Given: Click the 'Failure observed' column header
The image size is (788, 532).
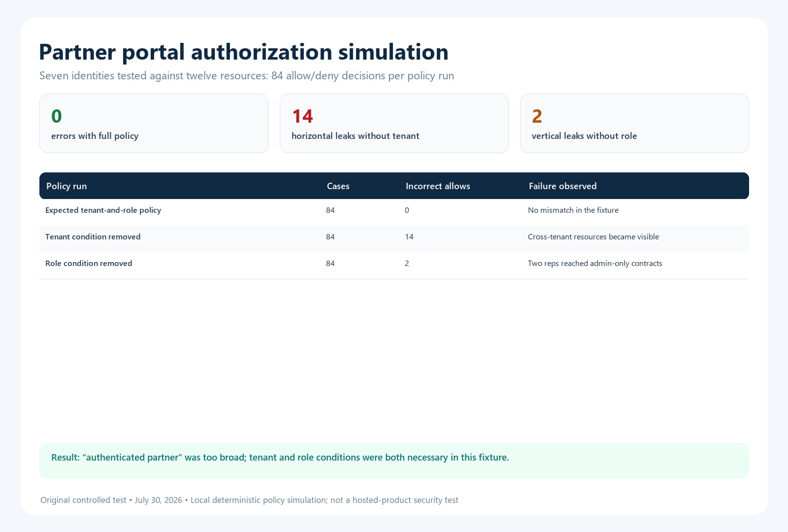Looking at the screenshot, I should 562,186.
